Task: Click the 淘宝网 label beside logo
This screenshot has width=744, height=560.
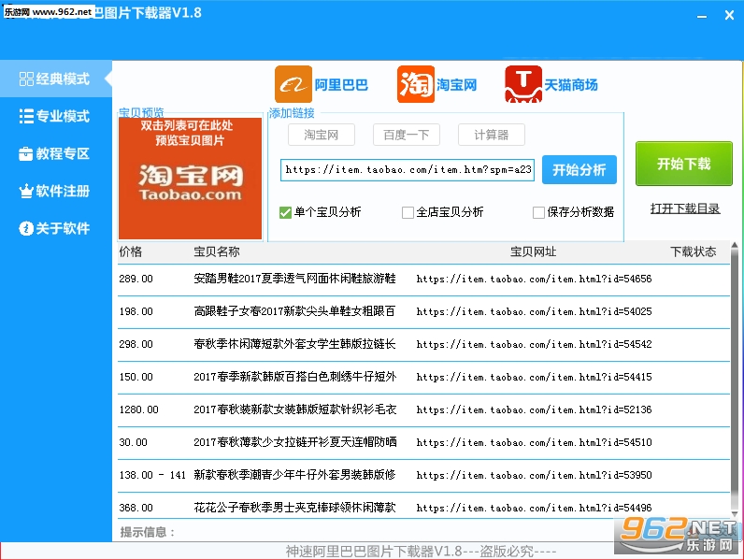Action: [456, 85]
